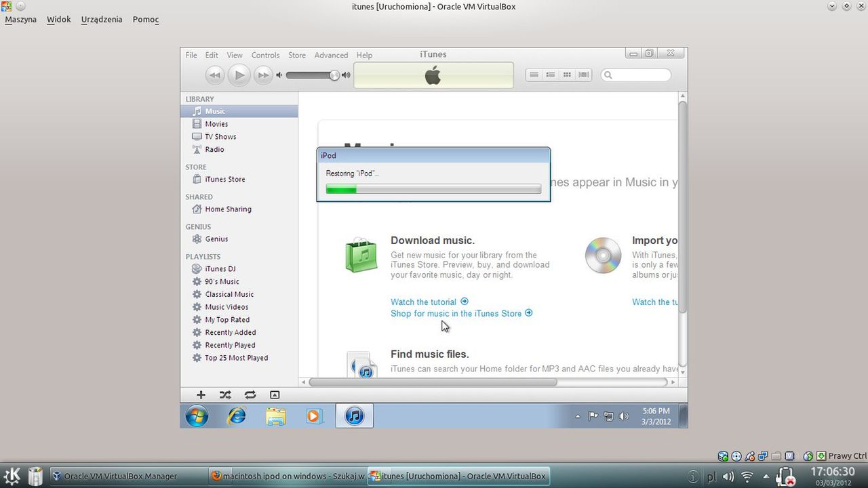Open the Maszyna menu in VirtualBox
This screenshot has width=868, height=488.
pos(21,20)
